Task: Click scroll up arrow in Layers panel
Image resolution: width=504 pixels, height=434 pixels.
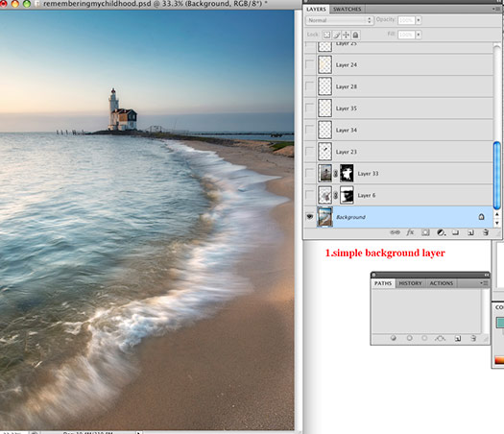Action: pyautogui.click(x=497, y=214)
